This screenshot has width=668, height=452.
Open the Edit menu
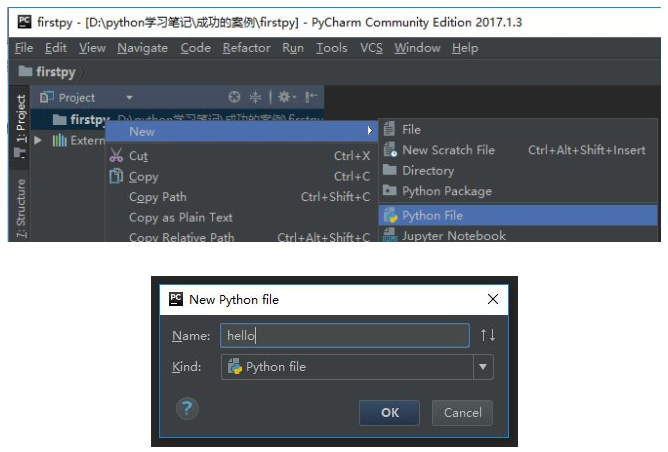click(56, 48)
